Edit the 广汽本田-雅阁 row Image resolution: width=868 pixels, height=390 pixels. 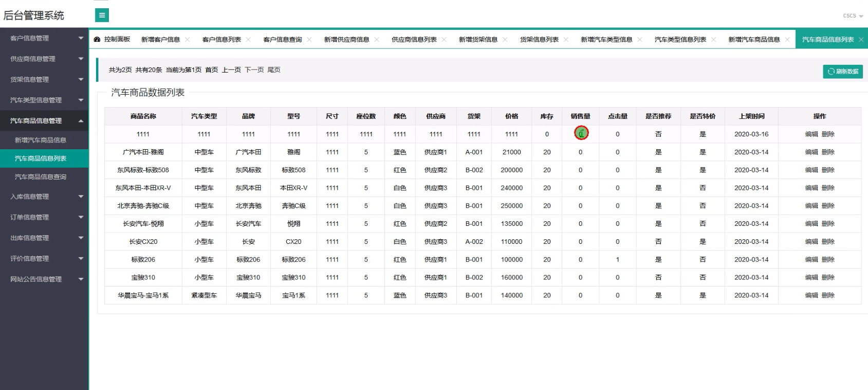coord(811,152)
